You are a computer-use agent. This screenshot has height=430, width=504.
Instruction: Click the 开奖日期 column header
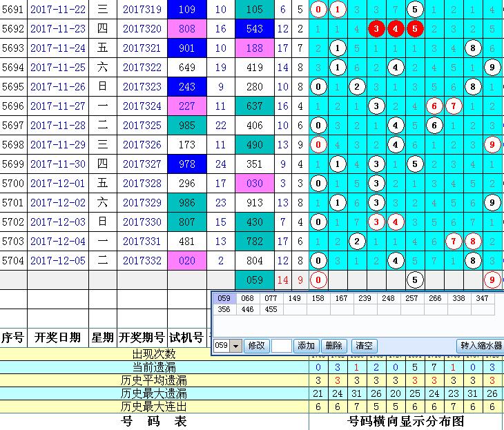tap(58, 338)
